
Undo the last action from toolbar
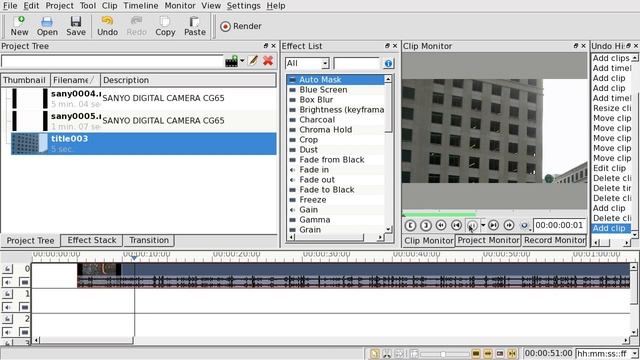(107, 26)
